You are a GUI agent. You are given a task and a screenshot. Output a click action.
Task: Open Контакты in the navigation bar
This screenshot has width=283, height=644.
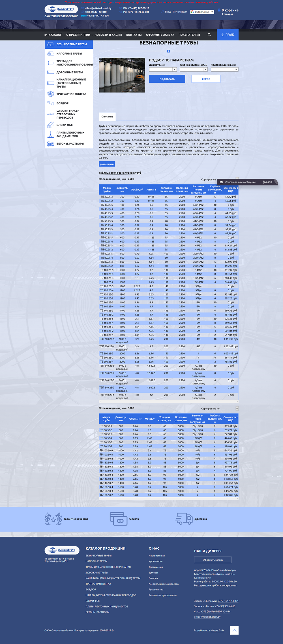134,35
